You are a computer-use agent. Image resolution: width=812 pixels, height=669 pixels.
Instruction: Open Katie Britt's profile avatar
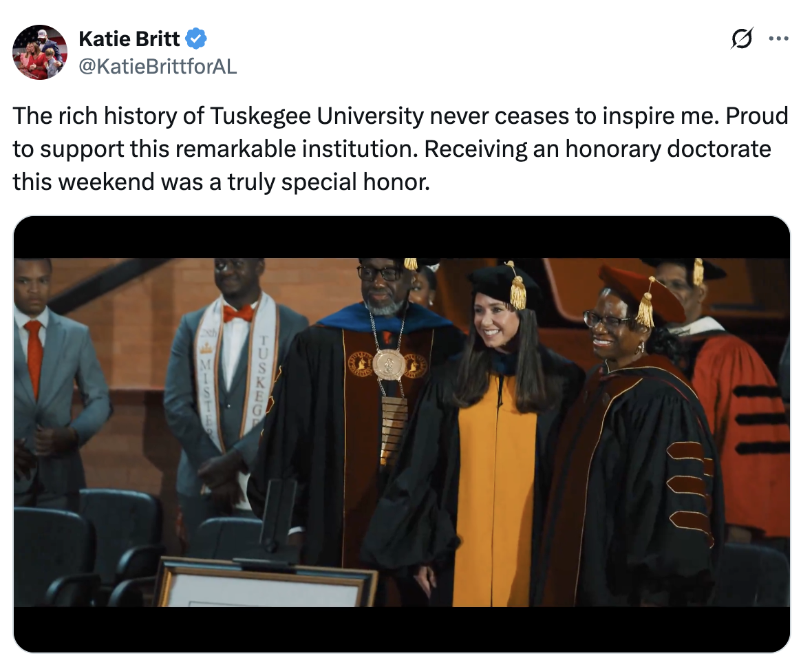click(x=40, y=52)
